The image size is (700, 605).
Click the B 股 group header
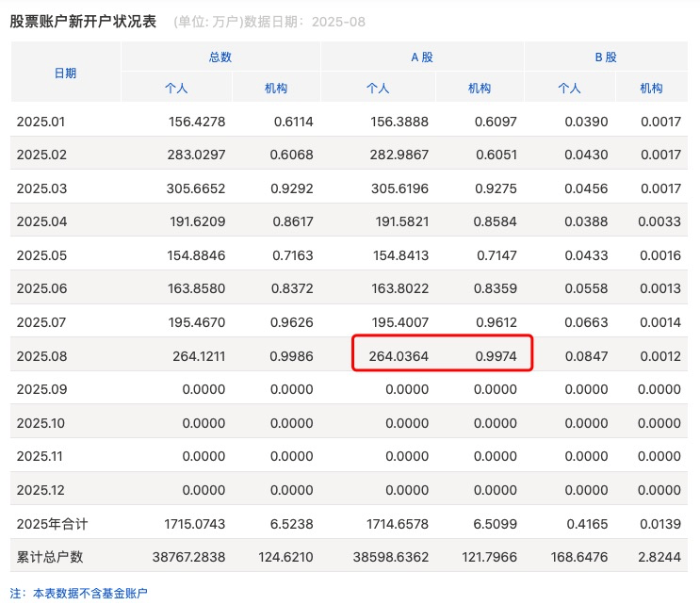coord(606,57)
